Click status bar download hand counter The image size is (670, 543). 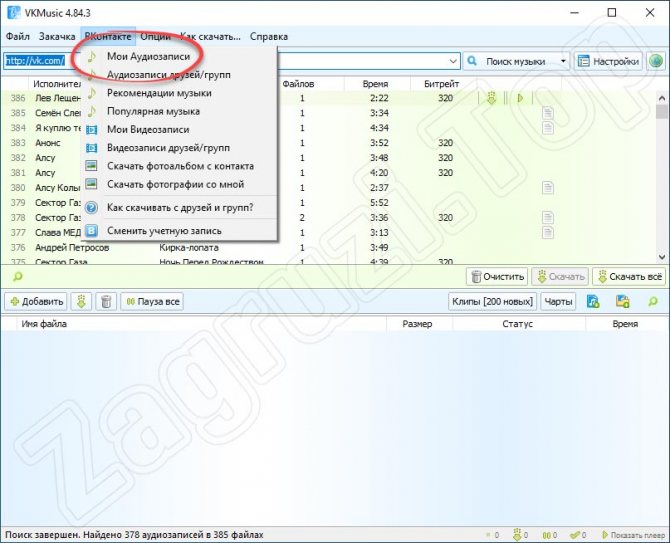tap(520, 535)
